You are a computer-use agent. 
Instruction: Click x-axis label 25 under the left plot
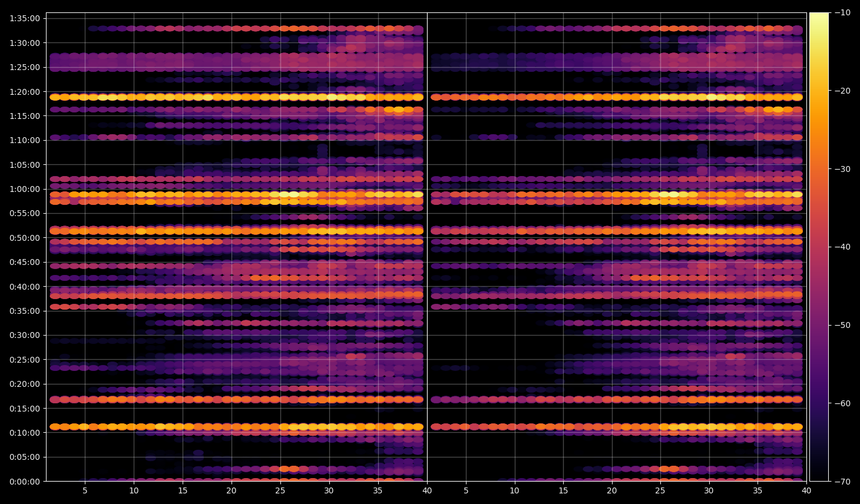click(x=280, y=491)
